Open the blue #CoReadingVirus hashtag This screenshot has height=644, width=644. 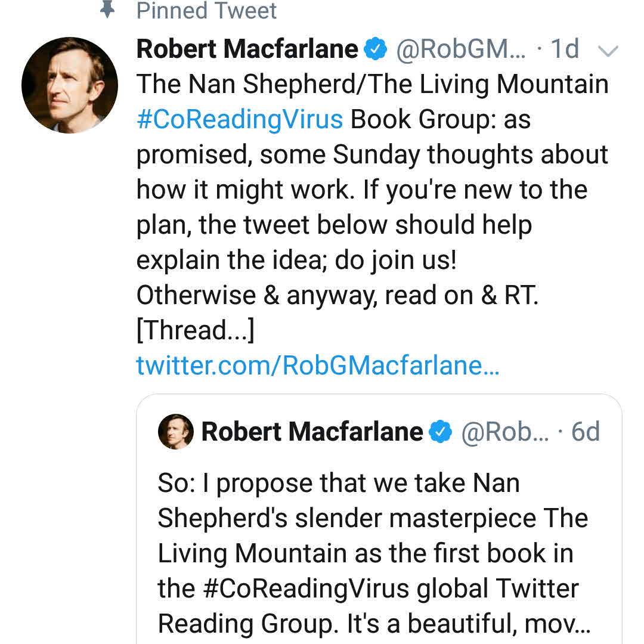(x=240, y=119)
